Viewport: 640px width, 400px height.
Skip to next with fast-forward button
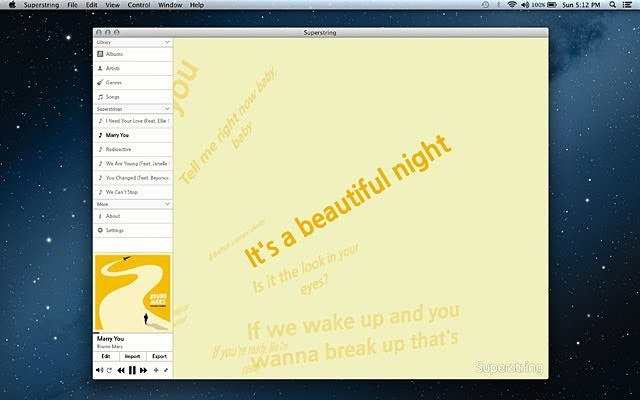143,370
